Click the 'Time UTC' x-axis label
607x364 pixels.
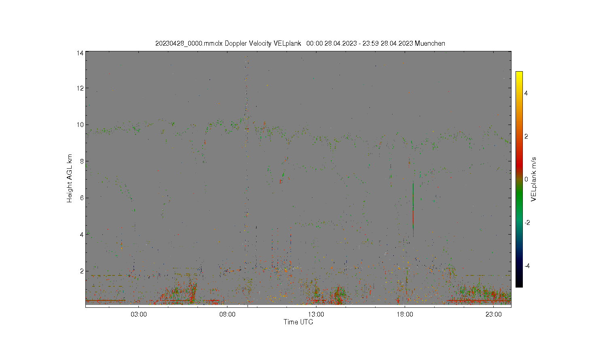[298, 322]
